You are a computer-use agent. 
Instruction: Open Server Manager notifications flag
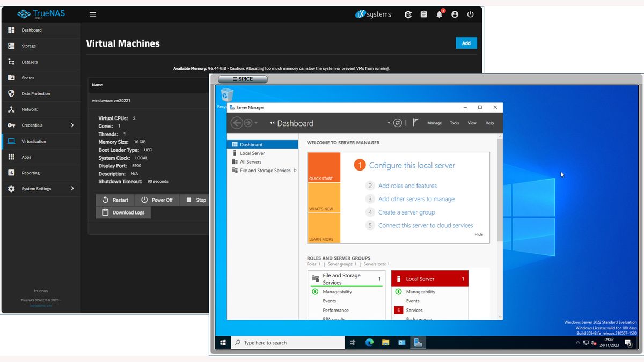[x=415, y=123]
